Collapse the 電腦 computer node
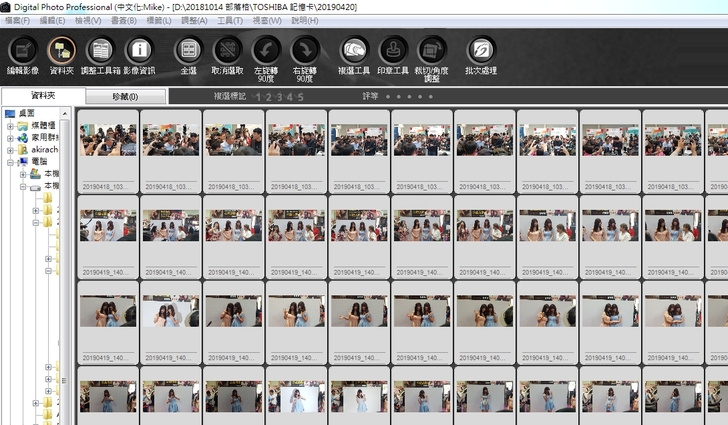 10,162
